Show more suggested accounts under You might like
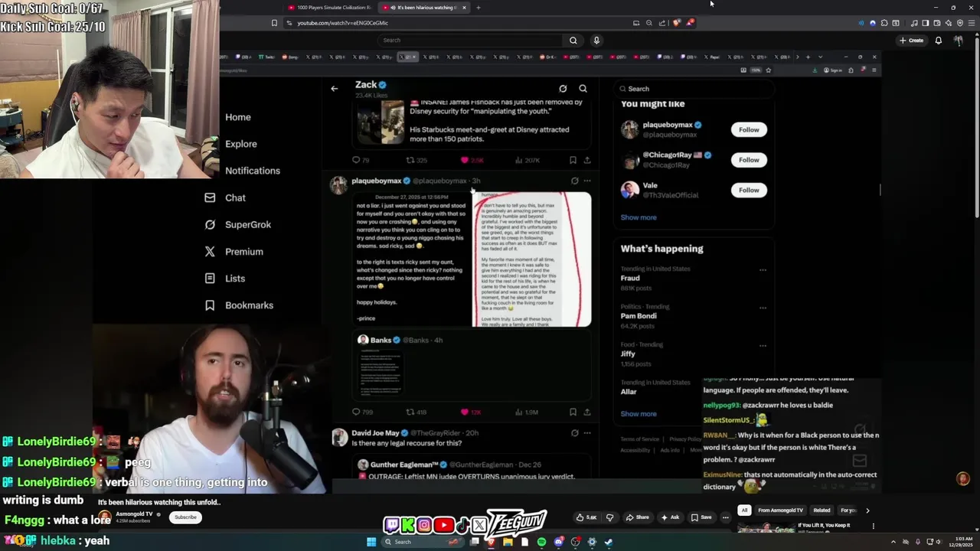 pos(639,217)
